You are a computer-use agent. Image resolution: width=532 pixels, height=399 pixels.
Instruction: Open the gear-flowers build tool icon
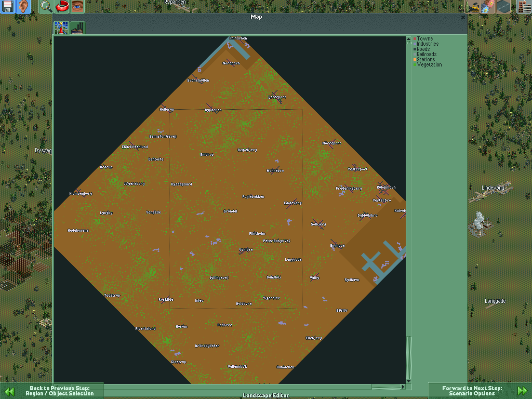tap(487, 6)
